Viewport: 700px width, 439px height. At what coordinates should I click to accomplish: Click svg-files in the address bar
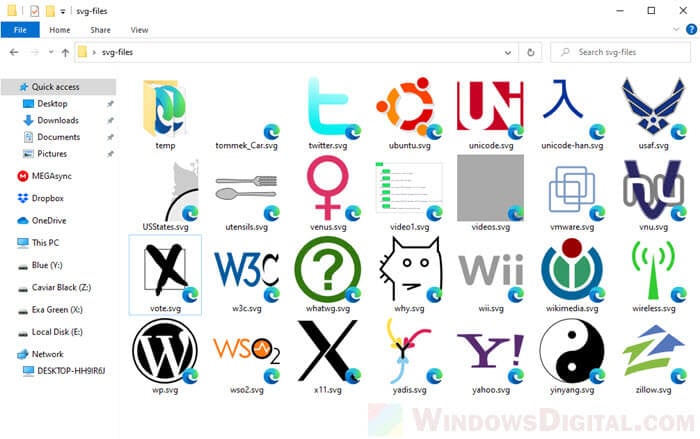pos(117,52)
